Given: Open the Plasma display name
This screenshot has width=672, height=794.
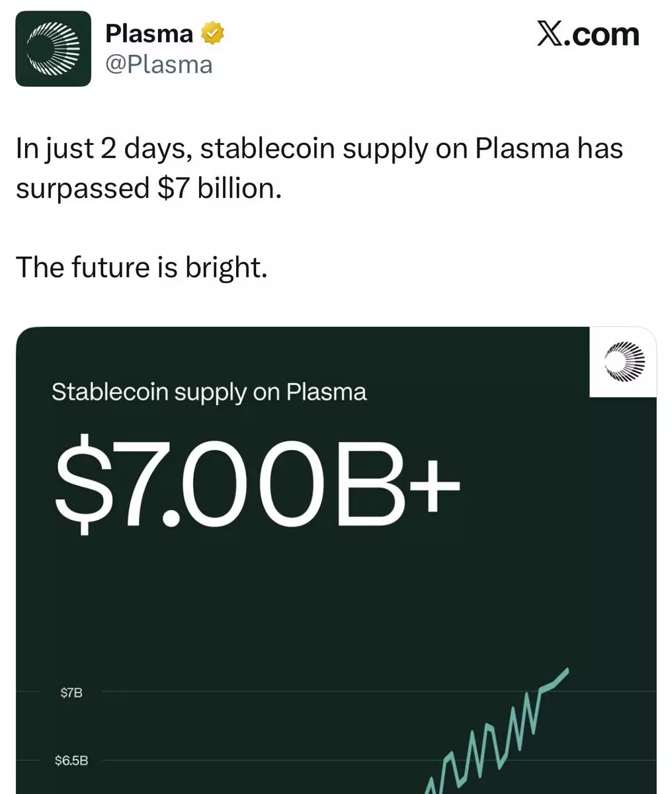Looking at the screenshot, I should (x=149, y=34).
